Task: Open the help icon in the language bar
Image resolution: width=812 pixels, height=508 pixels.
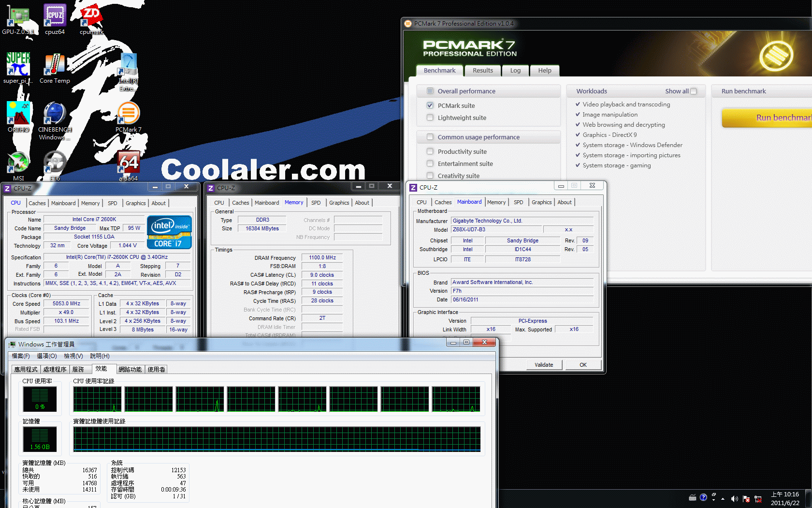Action: coord(703,497)
